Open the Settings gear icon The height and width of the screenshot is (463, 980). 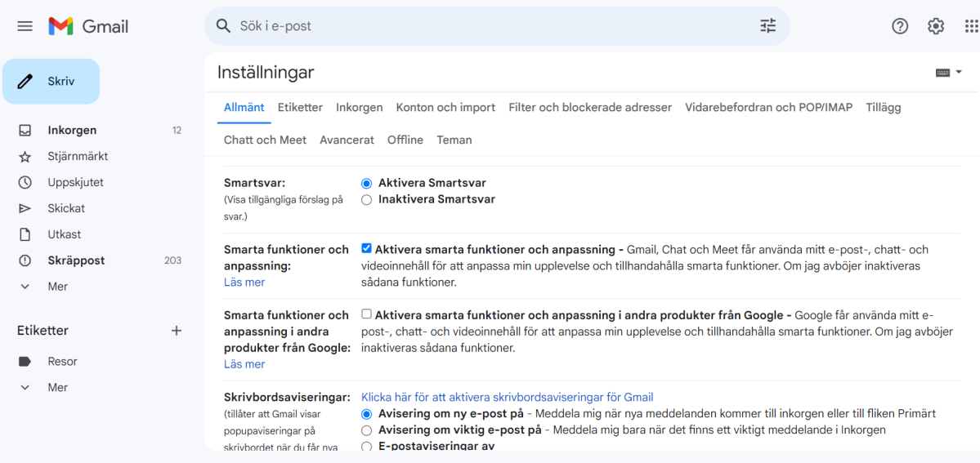936,26
